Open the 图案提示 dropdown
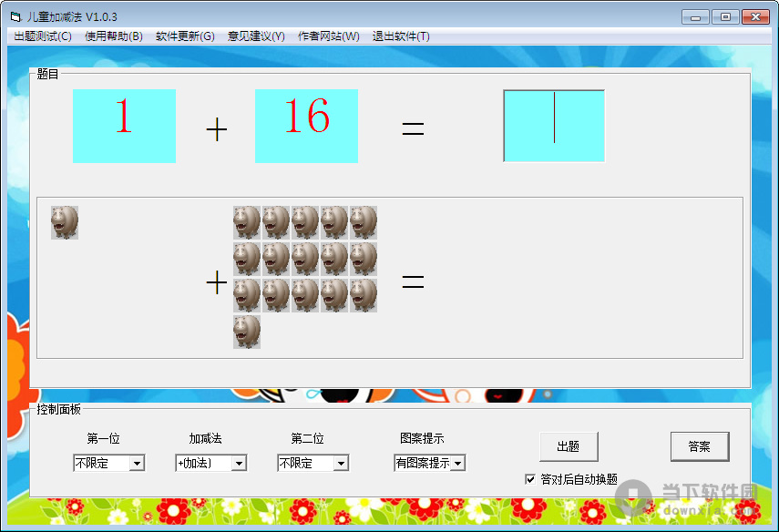Screen dimensions: 779x532 pyautogui.click(x=457, y=463)
